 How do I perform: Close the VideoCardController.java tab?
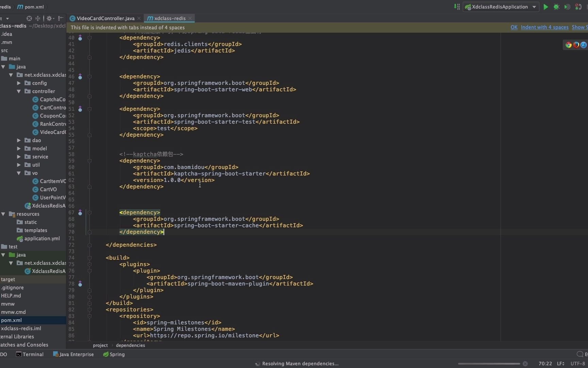click(139, 18)
